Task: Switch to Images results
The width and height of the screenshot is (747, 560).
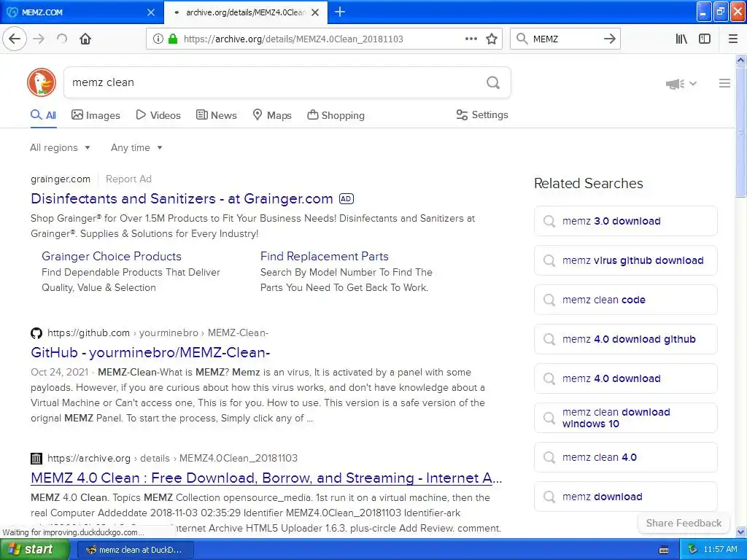Action: (x=96, y=115)
